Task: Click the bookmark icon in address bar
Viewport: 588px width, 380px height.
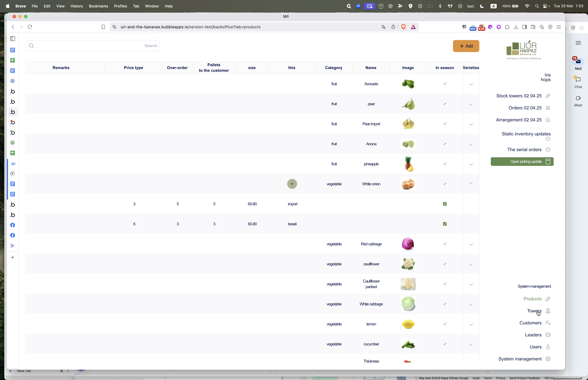Action: (103, 27)
